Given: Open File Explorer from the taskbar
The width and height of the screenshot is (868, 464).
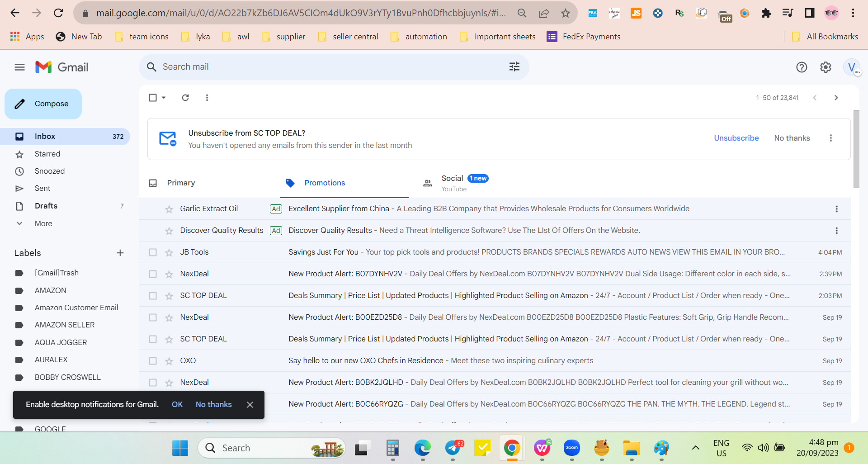Looking at the screenshot, I should [632, 448].
